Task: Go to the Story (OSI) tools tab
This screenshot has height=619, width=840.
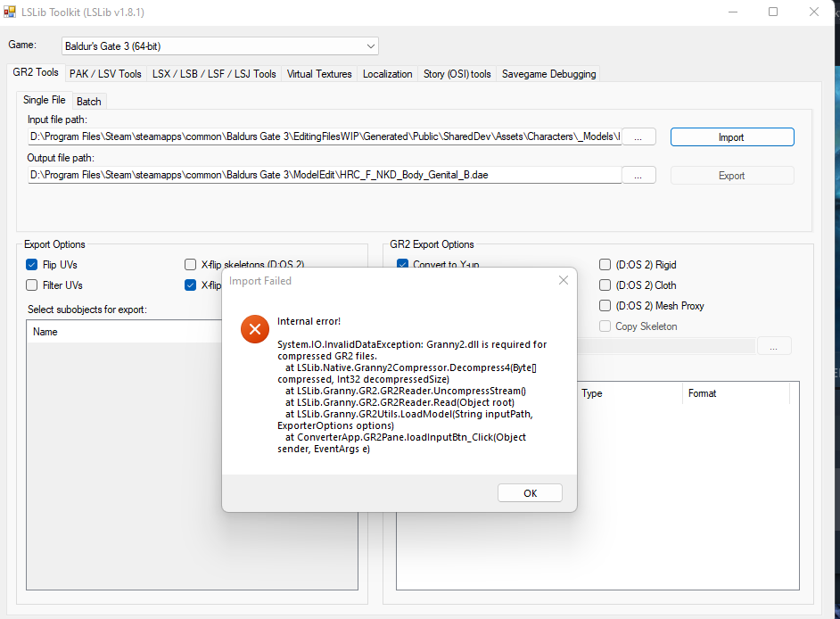Action: click(x=457, y=74)
